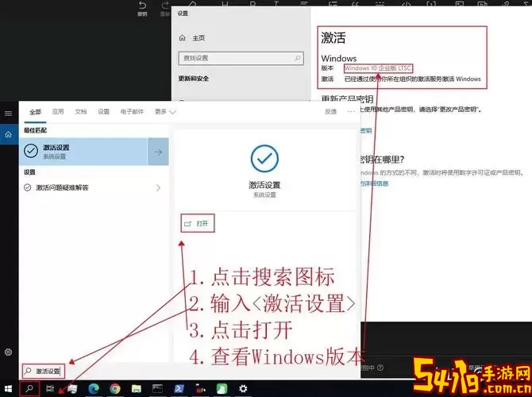The image size is (532, 397).
Task: Click the search box containing 激活设置
Action: click(x=44, y=371)
